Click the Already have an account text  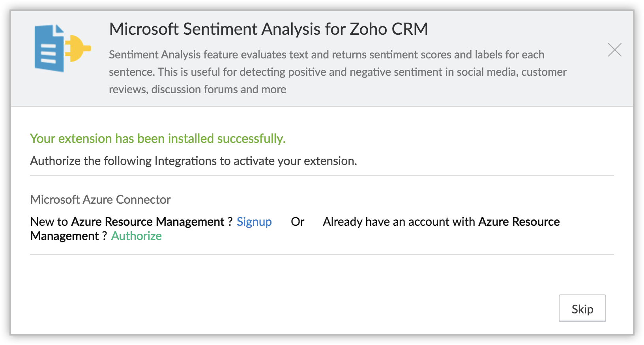[x=399, y=222]
